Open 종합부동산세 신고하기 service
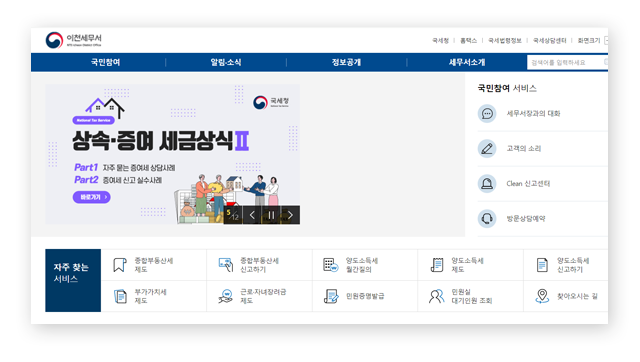The width and height of the screenshot is (640, 362). click(259, 265)
